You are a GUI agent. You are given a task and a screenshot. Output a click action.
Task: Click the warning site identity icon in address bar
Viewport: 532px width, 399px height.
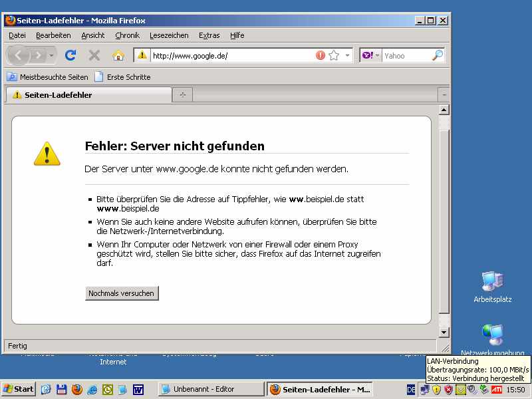coord(142,55)
